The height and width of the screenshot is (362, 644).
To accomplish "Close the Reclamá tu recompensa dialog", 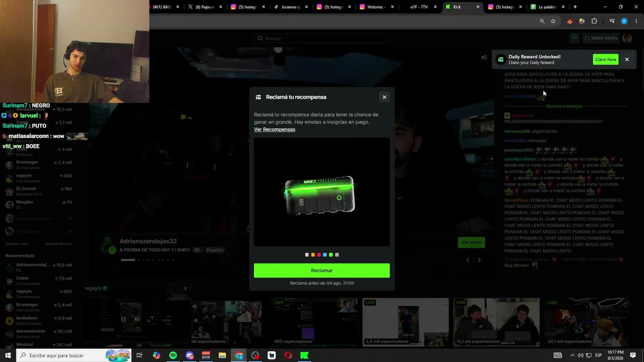I will [384, 97].
